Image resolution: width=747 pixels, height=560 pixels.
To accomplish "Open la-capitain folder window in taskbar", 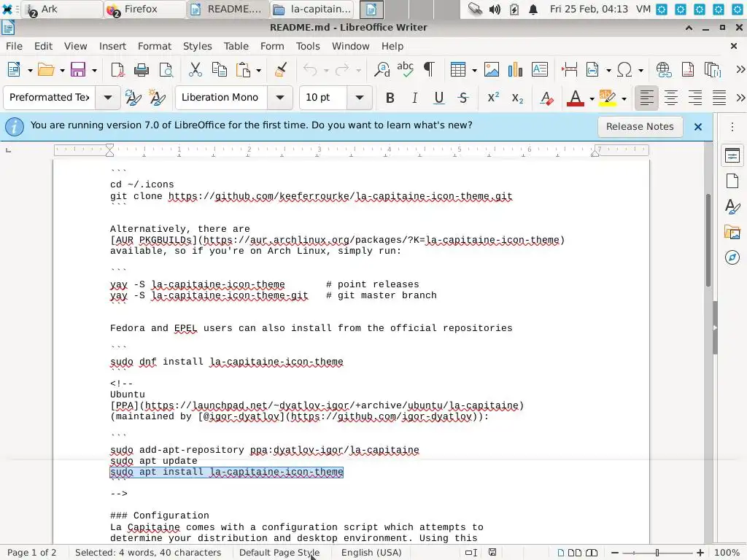I will (x=311, y=9).
